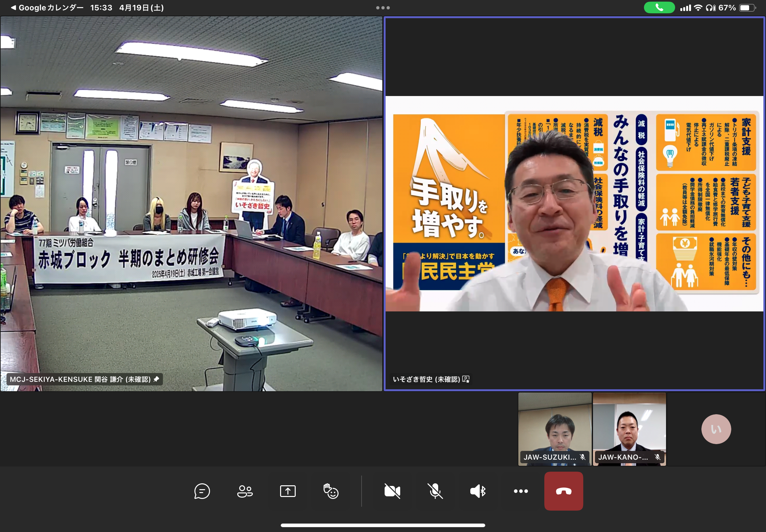Select JAW-SUZUKI participant thumbnail
Screen dimensions: 766x532
click(x=555, y=429)
